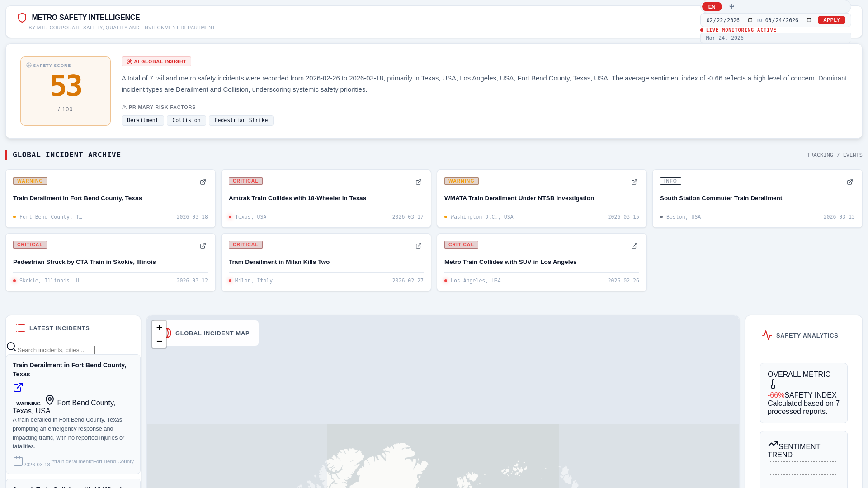
Task: Switch language to Chinese (中)
Action: pyautogui.click(x=732, y=6)
